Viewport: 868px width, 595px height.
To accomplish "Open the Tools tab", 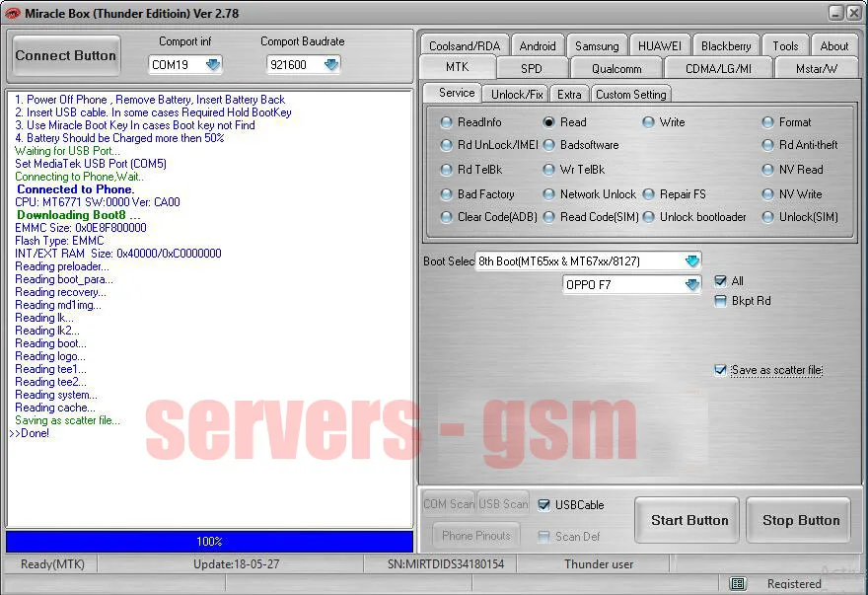I will click(x=785, y=46).
